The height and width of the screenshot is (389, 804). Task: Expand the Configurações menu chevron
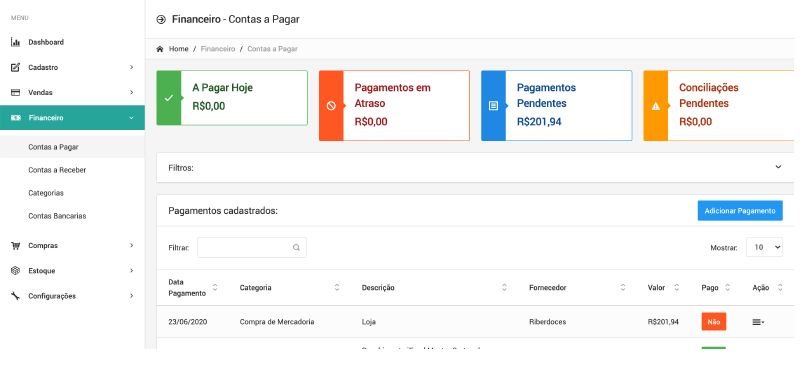[132, 296]
